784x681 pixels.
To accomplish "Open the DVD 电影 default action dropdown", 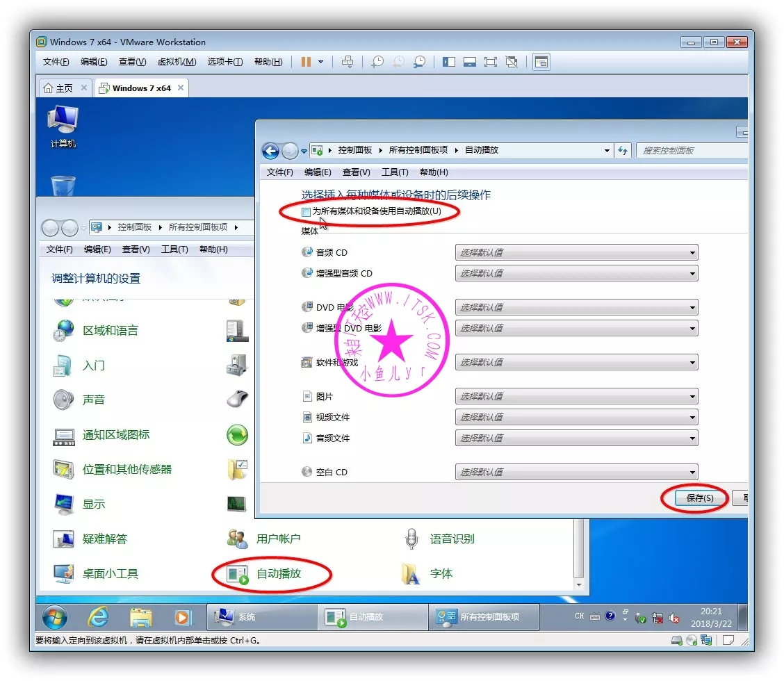I will pos(576,308).
